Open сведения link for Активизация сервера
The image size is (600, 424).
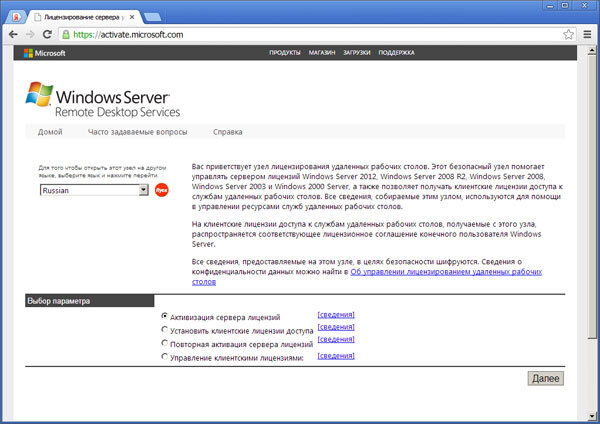[x=336, y=315]
